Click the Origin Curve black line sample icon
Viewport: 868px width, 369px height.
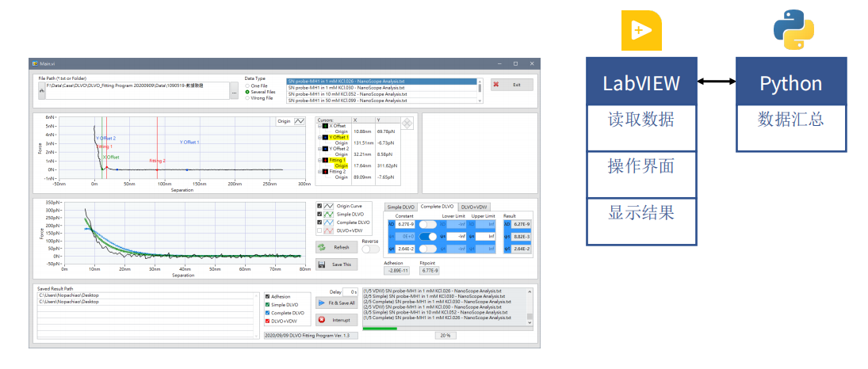(329, 206)
